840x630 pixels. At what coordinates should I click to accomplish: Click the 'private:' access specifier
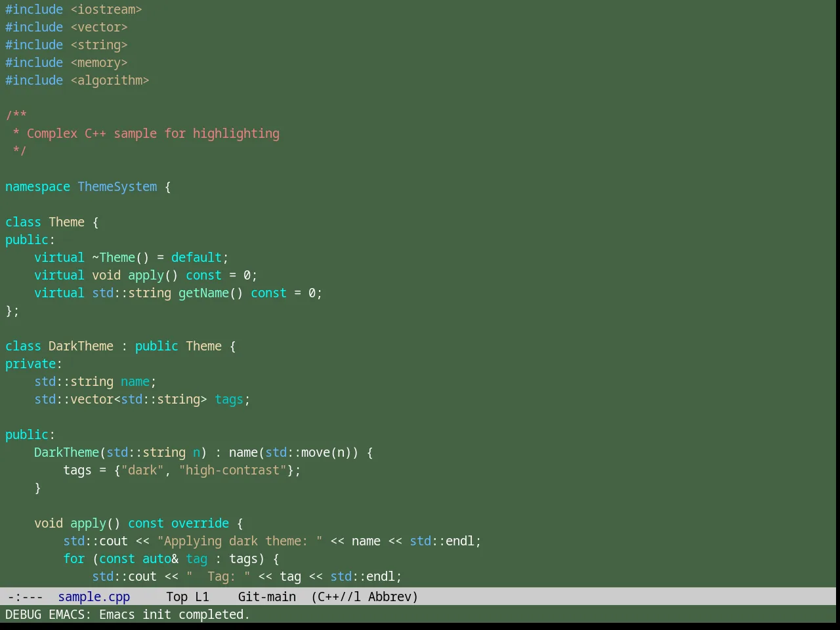(x=34, y=364)
